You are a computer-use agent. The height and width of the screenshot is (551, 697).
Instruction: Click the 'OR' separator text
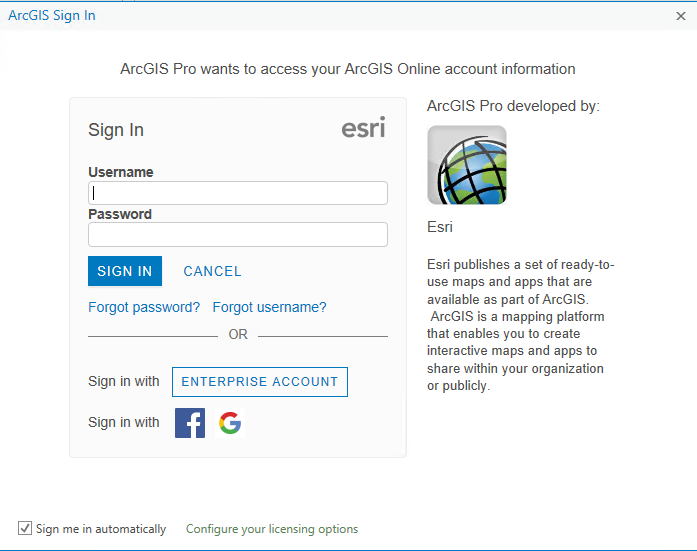(x=238, y=334)
